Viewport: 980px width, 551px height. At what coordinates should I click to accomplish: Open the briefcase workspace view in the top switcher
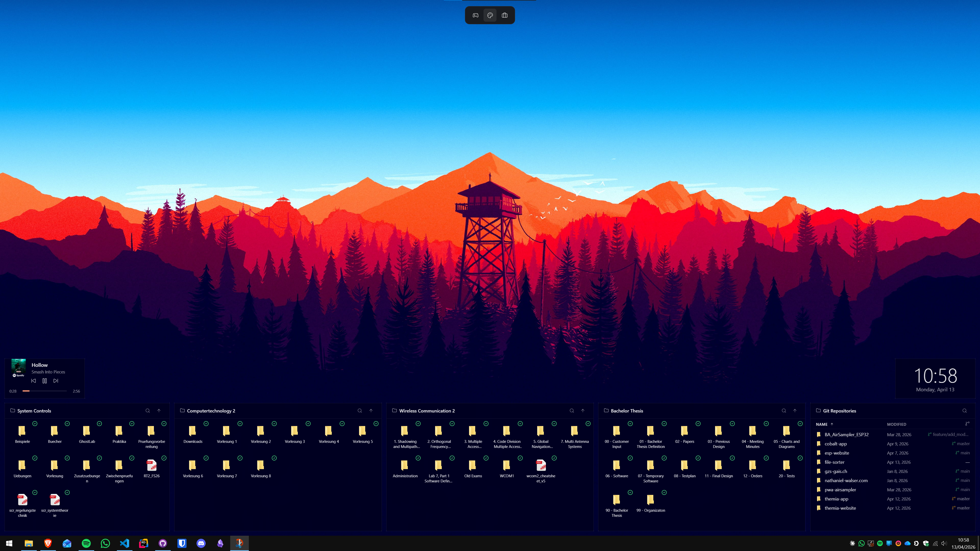point(505,15)
